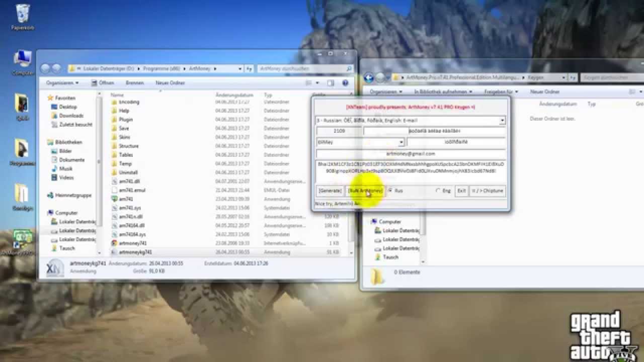Select the Encoding folder
This screenshot has height=362, width=644.
pos(129,102)
